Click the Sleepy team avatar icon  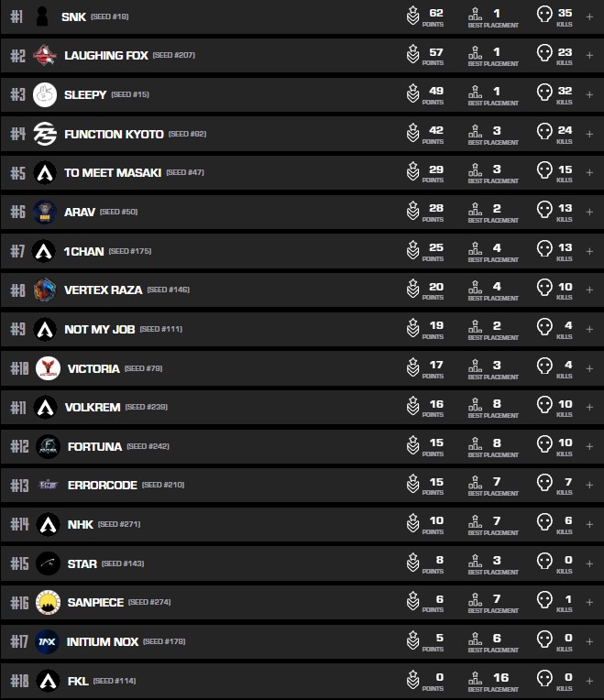[x=45, y=94]
